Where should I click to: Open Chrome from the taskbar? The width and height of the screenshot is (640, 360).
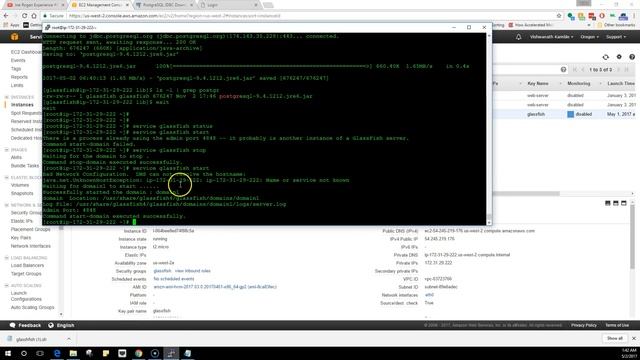pos(139,353)
